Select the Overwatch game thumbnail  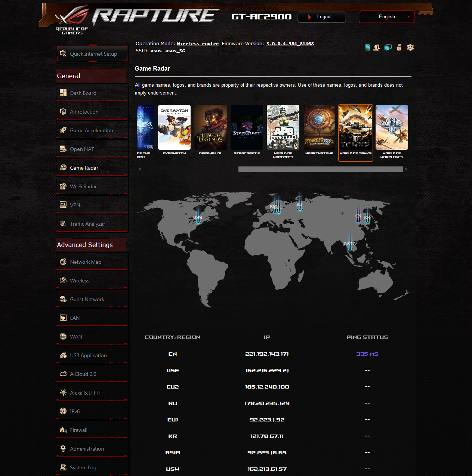coord(174,127)
